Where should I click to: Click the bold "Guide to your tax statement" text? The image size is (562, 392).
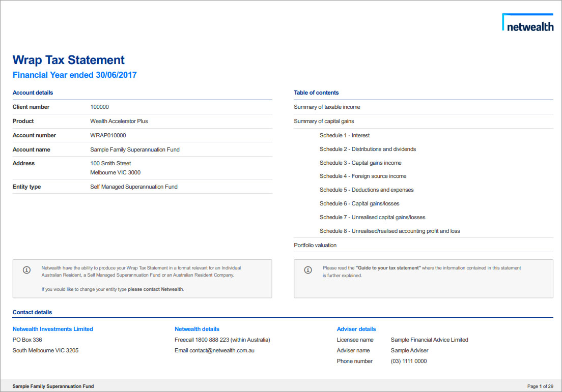(388, 268)
